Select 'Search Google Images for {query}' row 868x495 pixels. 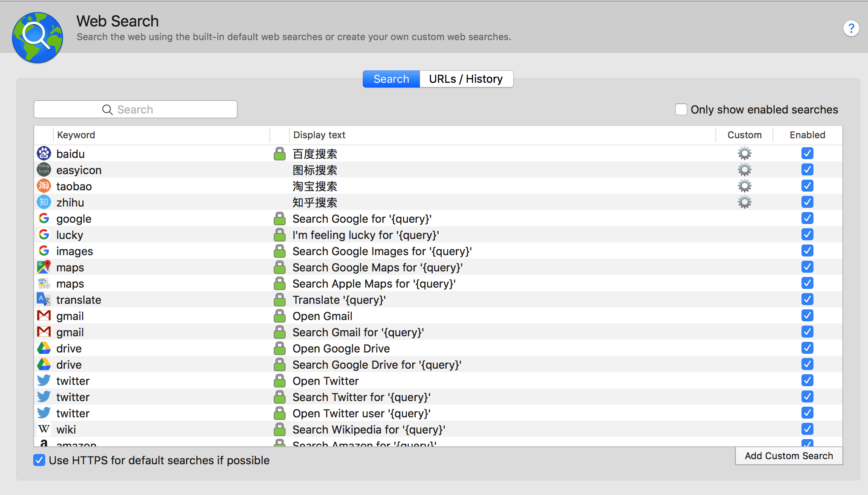point(438,251)
